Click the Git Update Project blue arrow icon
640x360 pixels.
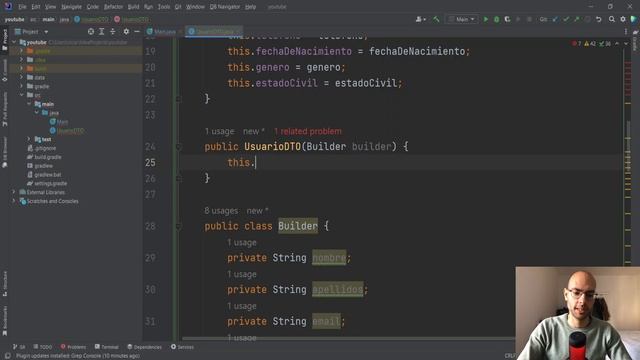click(x=555, y=19)
